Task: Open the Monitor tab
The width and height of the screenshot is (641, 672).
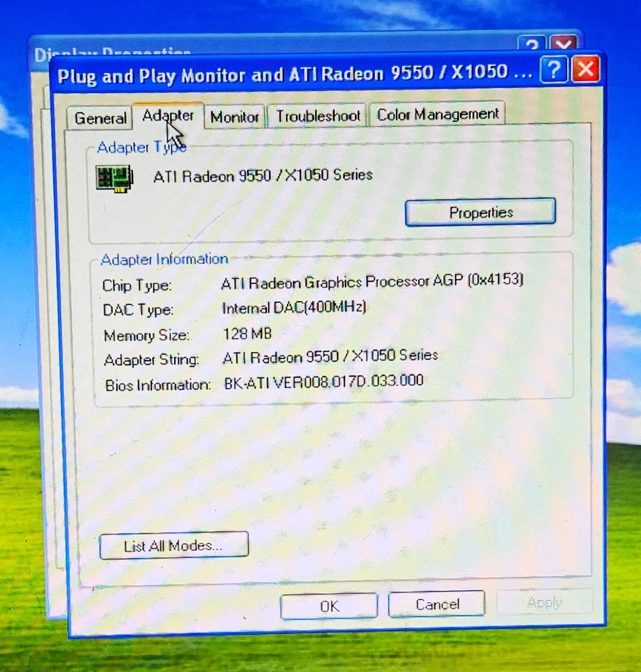Action: (234, 116)
